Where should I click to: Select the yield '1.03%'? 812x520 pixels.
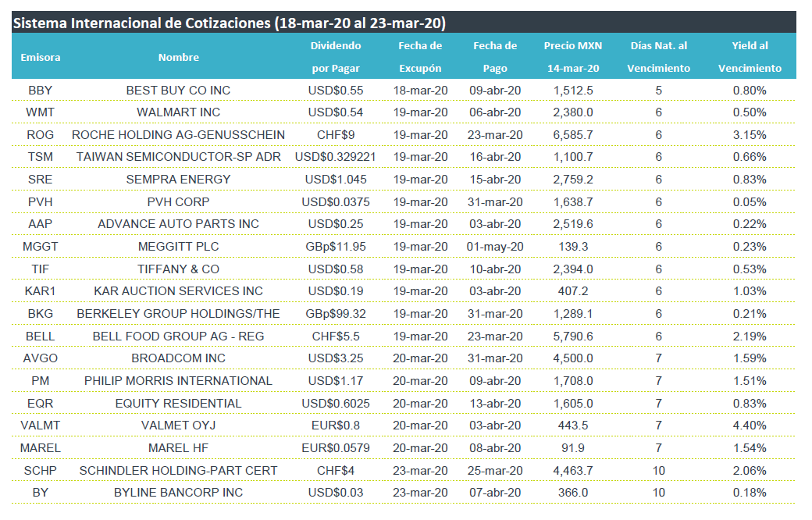click(x=750, y=291)
